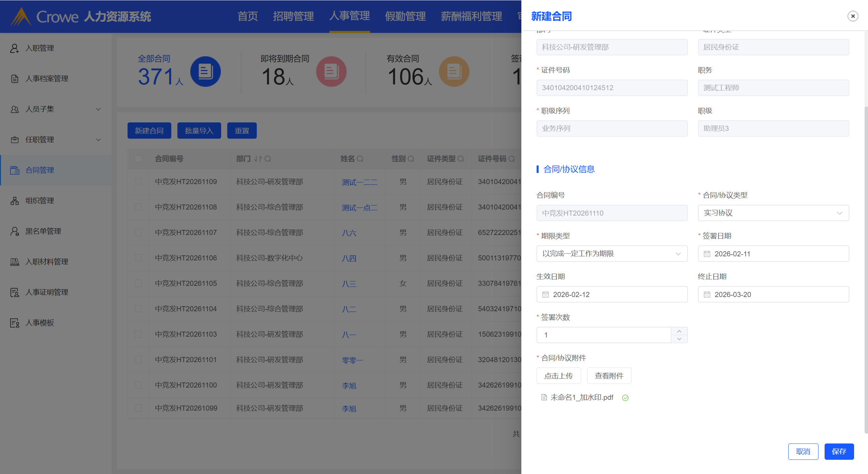Click the 合同管理 sidebar icon

[x=15, y=170]
